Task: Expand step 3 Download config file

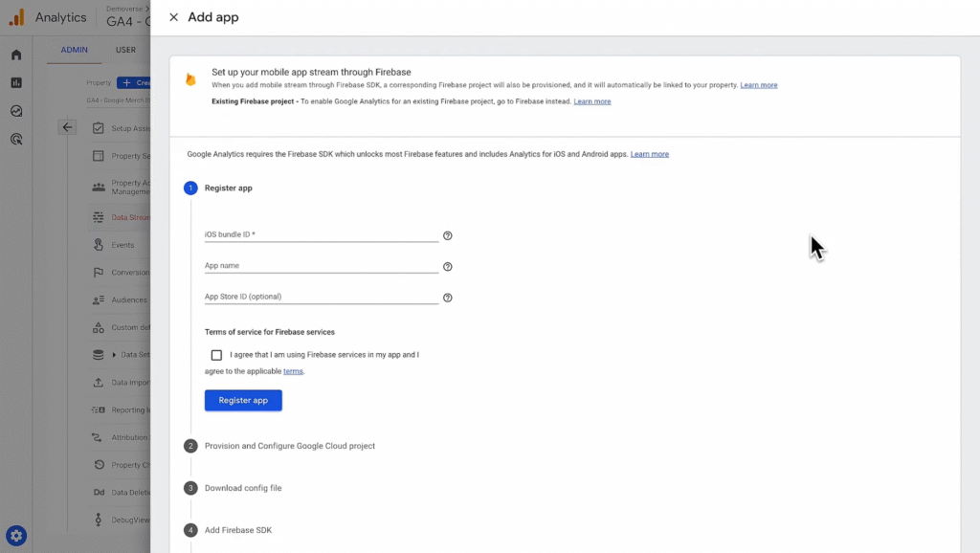Action: [x=243, y=488]
